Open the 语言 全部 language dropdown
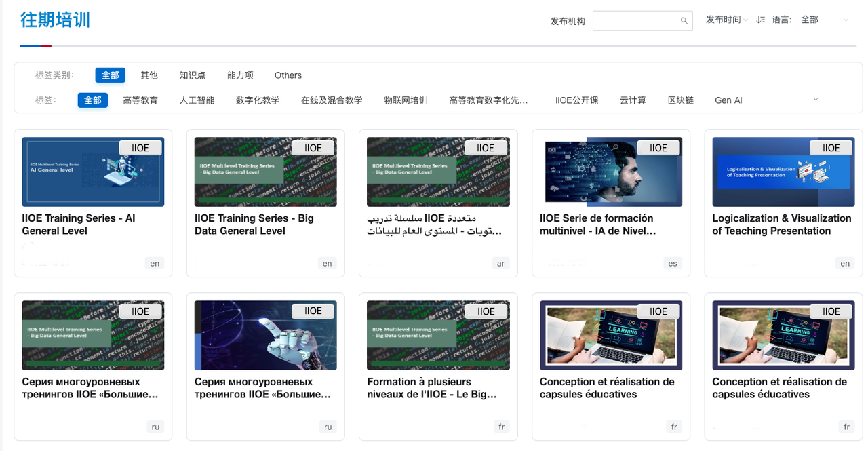The width and height of the screenshot is (868, 451). 824,20
